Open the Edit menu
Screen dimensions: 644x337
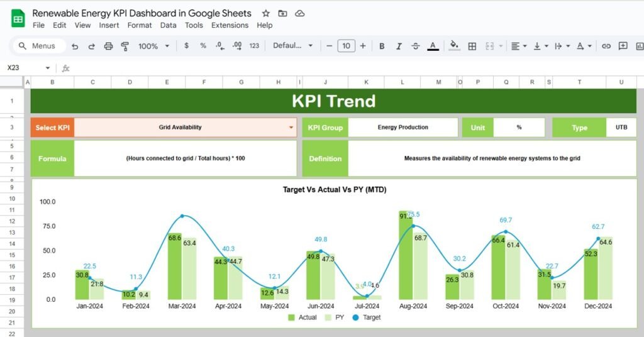click(60, 25)
